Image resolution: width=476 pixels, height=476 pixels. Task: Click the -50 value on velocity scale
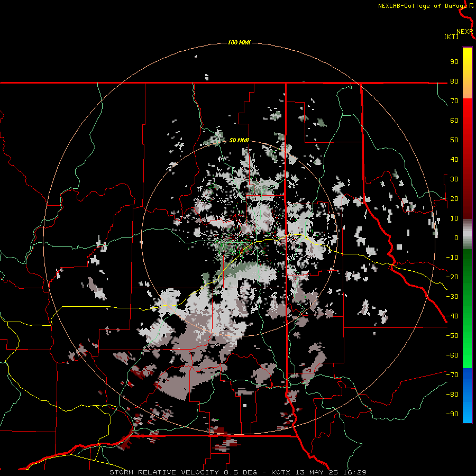(x=452, y=336)
